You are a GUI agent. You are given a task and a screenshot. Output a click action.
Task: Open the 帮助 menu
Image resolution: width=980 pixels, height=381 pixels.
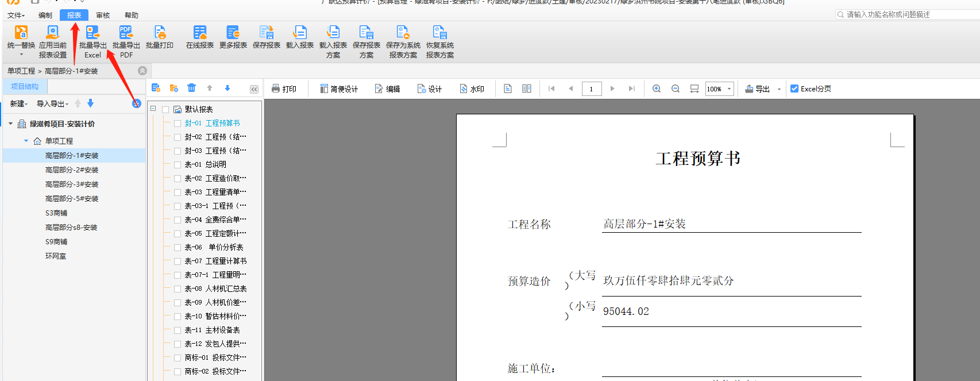(132, 16)
